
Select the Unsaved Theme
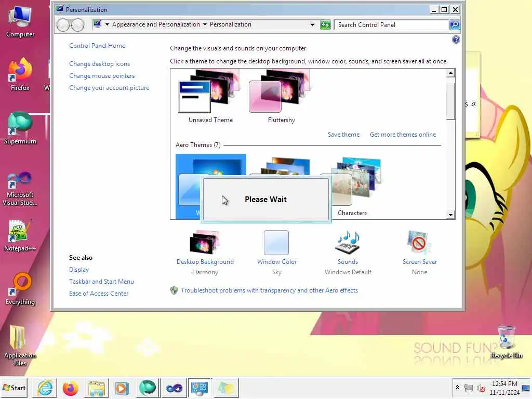click(x=210, y=97)
